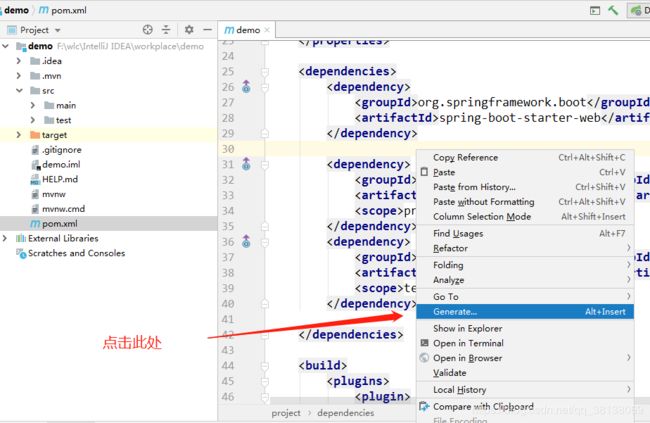Expand External Libraries node
The height and width of the screenshot is (423, 650).
click(7, 238)
